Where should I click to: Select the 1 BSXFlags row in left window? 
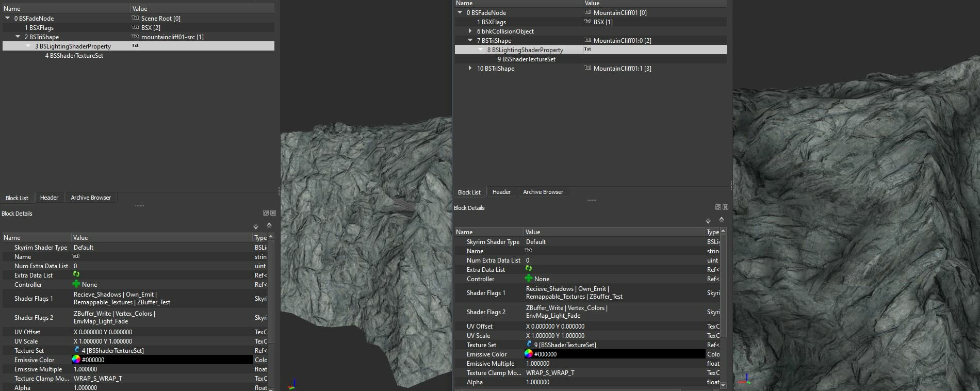pos(138,27)
